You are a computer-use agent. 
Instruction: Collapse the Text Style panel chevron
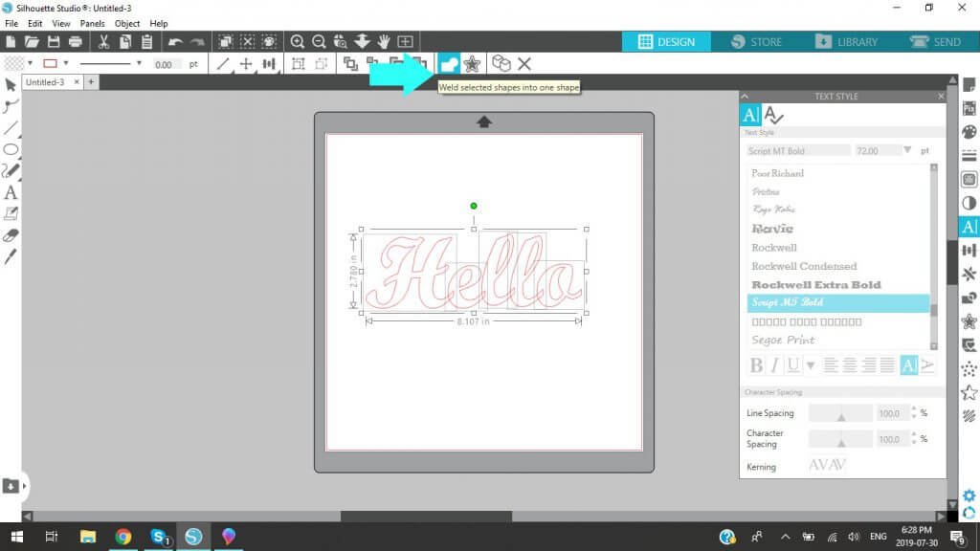point(745,97)
